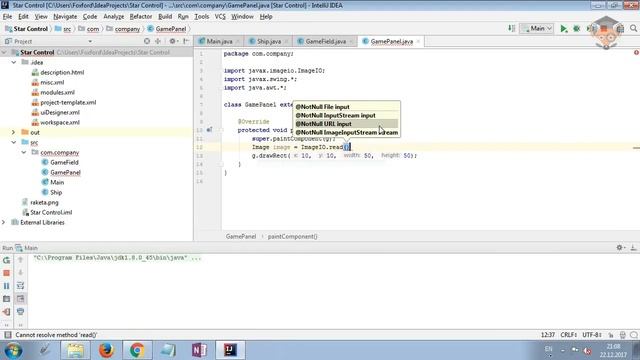640x360 pixels.
Task: Click the up stack trace arrow
Action: 20,260
